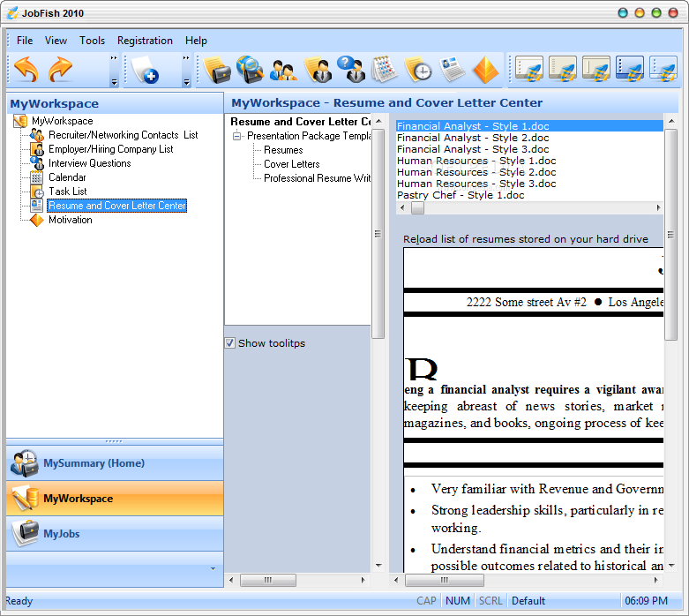Viewport: 689px width, 616px height.
Task: Click the fifth browser layout toolbar icon
Action: (x=663, y=69)
